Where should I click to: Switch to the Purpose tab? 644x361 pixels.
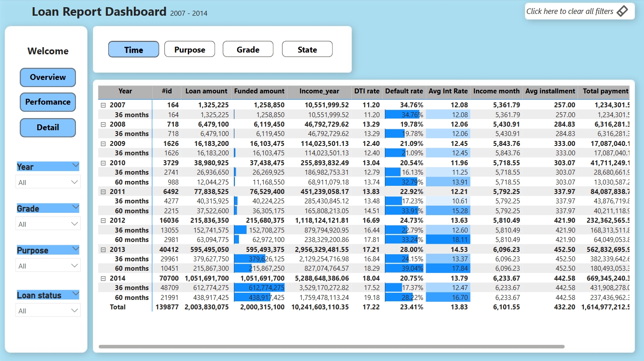(190, 49)
